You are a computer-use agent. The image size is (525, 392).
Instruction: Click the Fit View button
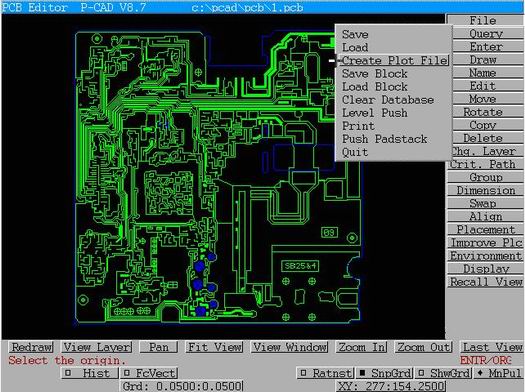tap(215, 347)
